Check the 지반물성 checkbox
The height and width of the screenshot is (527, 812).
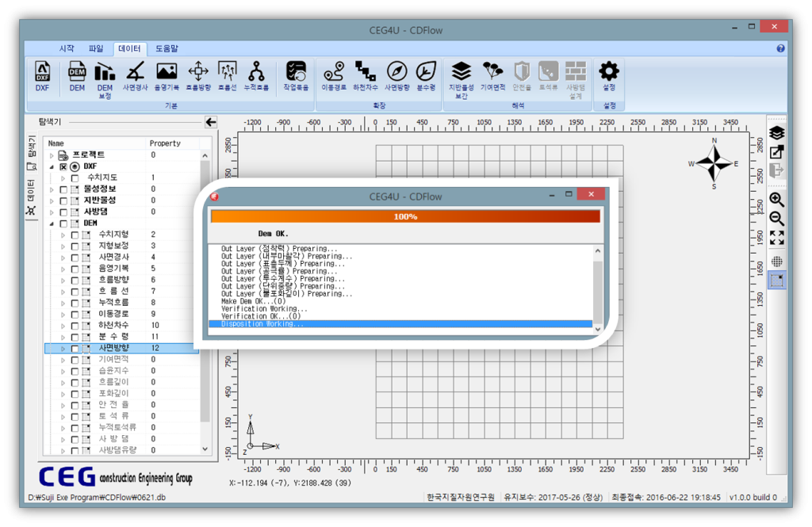pos(63,200)
